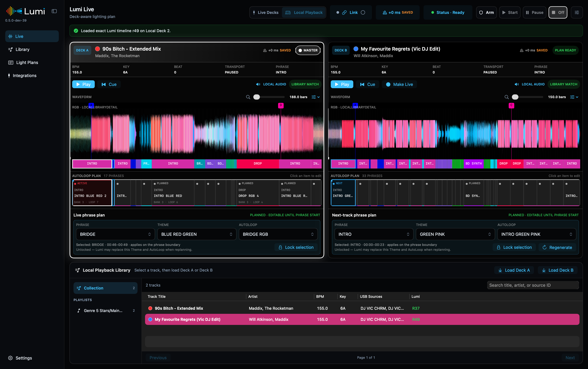The width and height of the screenshot is (588, 369).
Task: Click the Pause transport button
Action: (x=534, y=12)
